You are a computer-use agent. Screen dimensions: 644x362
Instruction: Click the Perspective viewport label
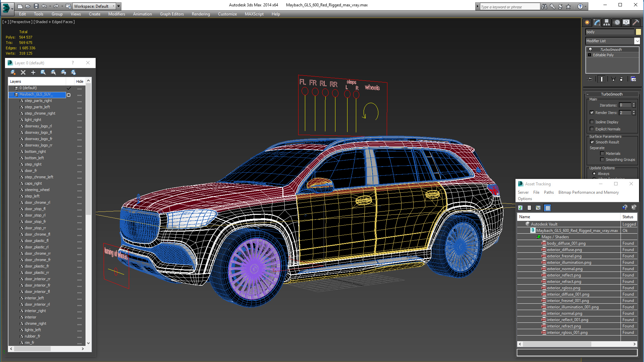pos(21,22)
